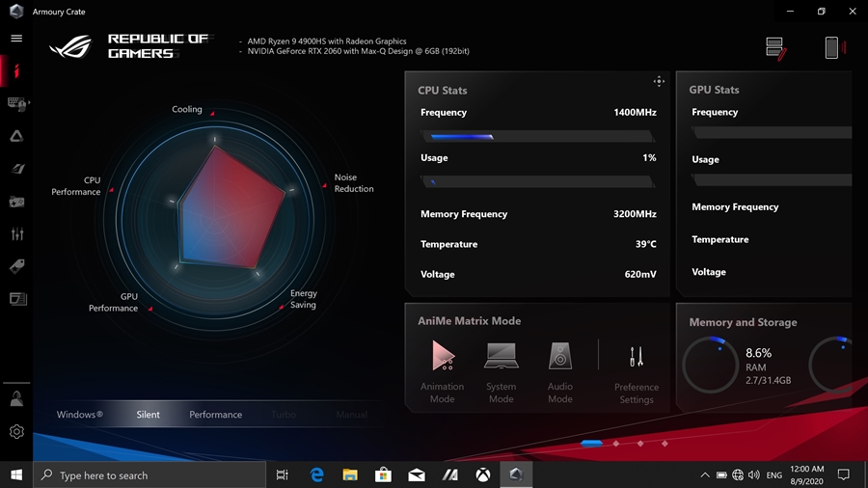Image resolution: width=868 pixels, height=488 pixels.
Task: Open the Scenario Profiles sliders icon
Action: click(17, 234)
